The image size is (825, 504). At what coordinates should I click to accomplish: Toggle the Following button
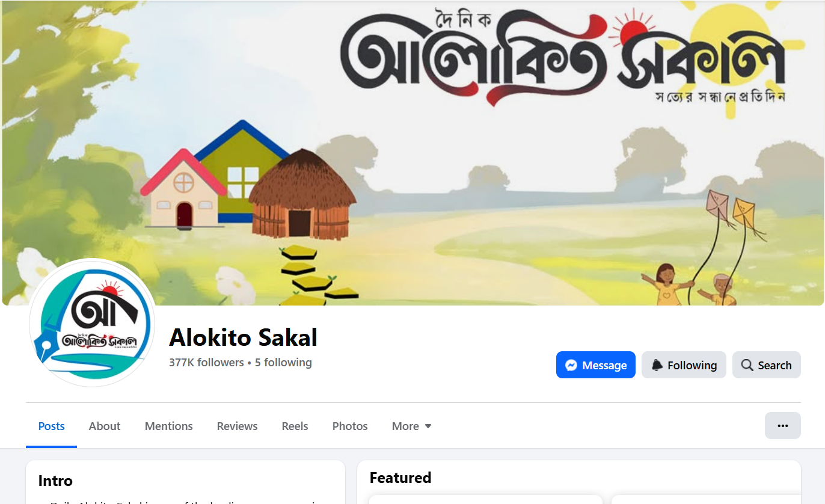pyautogui.click(x=684, y=365)
